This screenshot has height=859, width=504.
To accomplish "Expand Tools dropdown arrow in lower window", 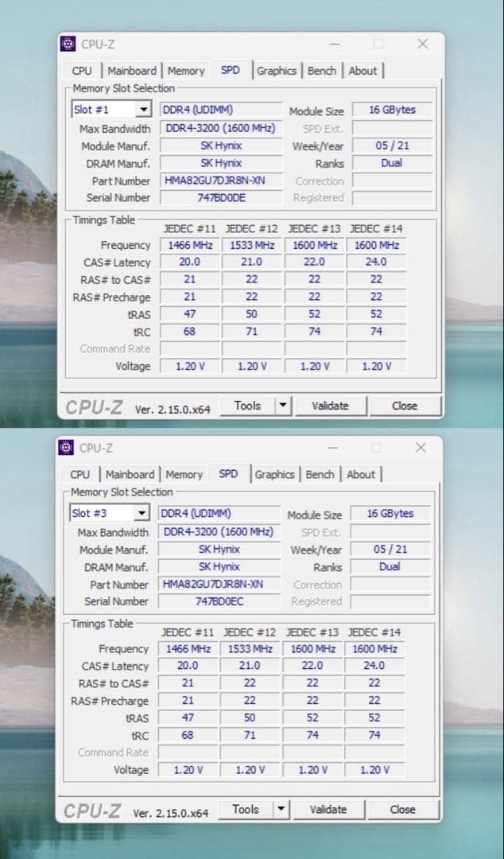I will [x=281, y=809].
